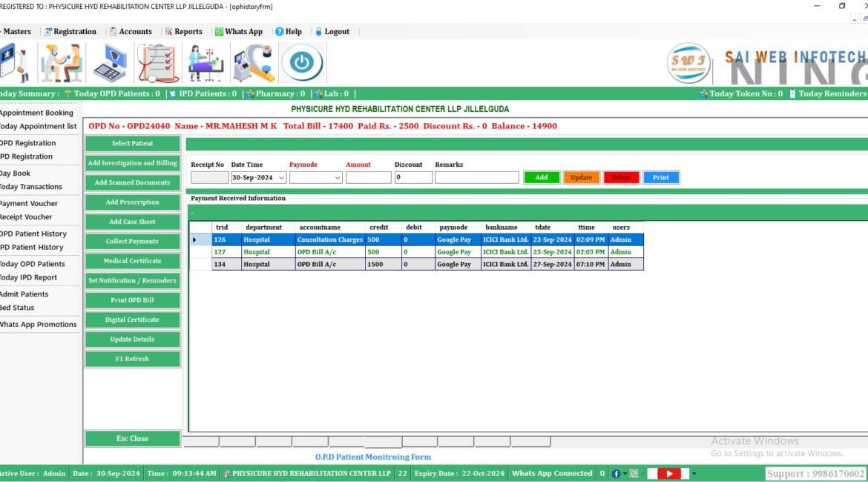This screenshot has width=868, height=482.
Task: Click the power logout icon on toolbar
Action: (303, 62)
